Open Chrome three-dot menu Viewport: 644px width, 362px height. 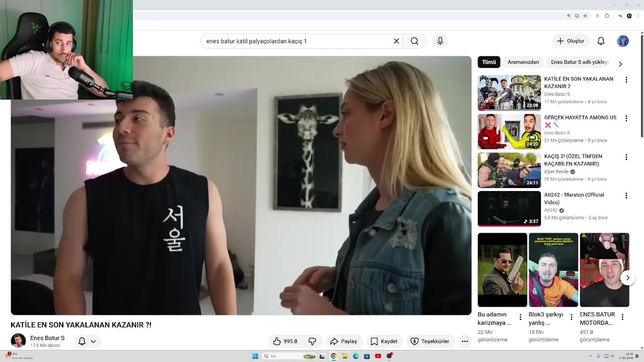pyautogui.click(x=638, y=16)
